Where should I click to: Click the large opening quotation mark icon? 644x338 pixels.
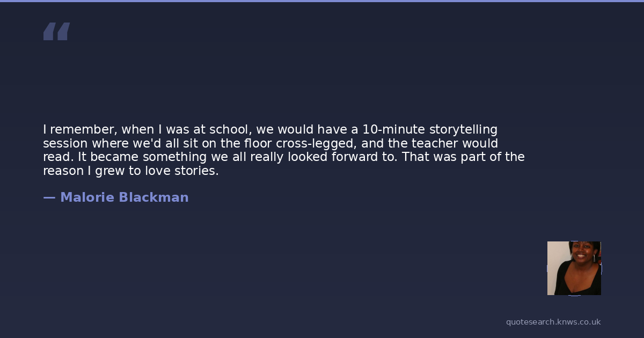[56, 32]
